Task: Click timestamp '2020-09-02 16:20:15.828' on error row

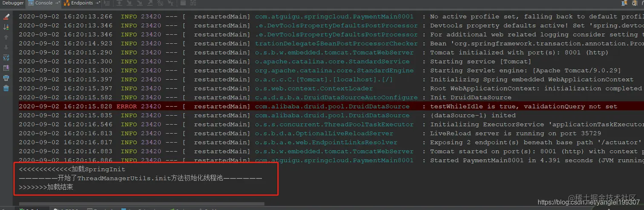Action: pyautogui.click(x=66, y=106)
